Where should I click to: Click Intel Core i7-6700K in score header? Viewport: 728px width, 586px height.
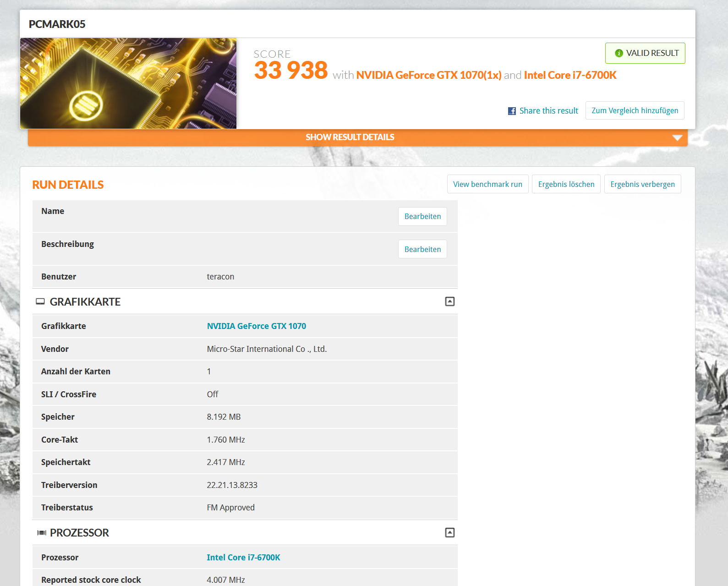570,75
